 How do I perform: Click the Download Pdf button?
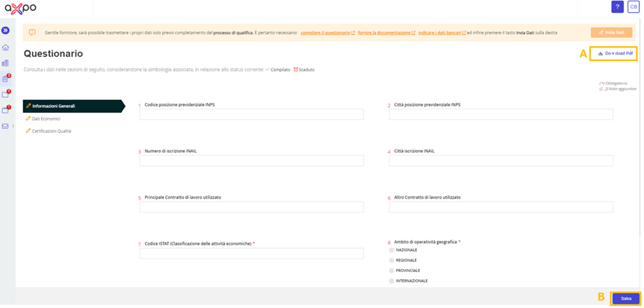614,53
